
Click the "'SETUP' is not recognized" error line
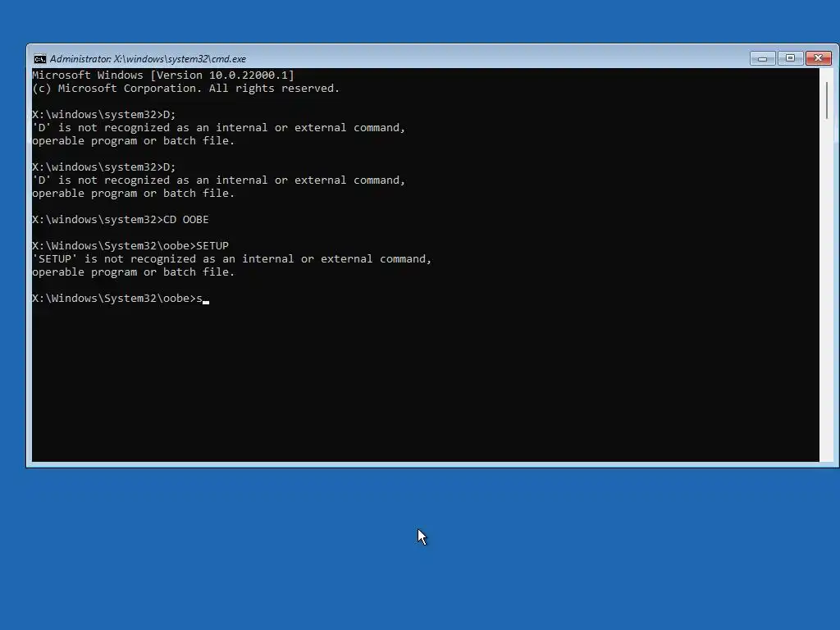pyautogui.click(x=231, y=259)
